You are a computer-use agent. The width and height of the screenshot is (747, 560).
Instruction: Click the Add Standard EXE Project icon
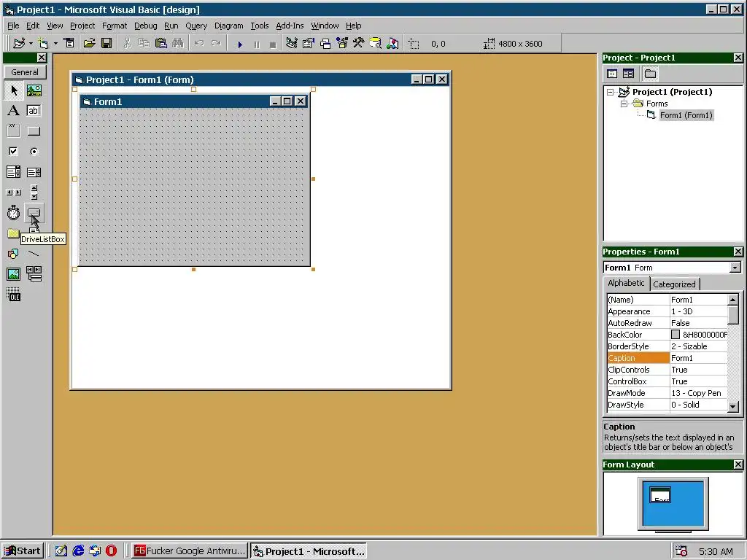click(x=19, y=43)
